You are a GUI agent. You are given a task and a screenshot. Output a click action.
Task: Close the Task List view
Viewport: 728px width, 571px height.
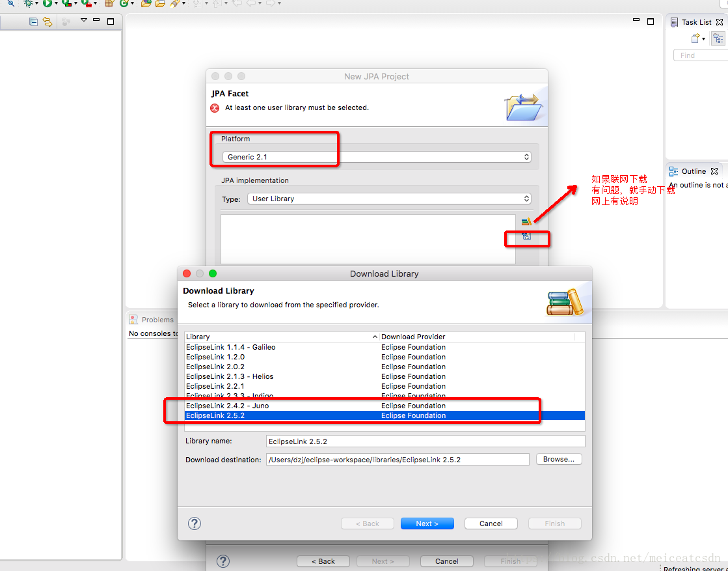[x=719, y=22]
